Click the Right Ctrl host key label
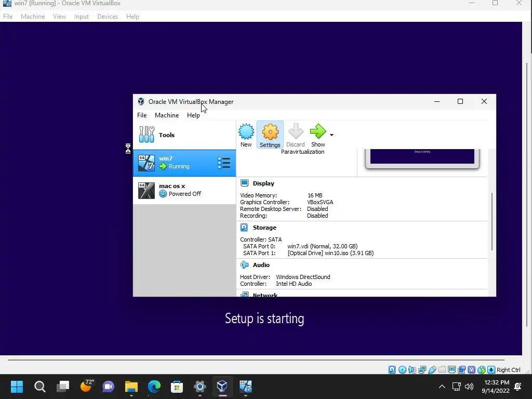Viewport: 532px width, 399px height. point(508,370)
